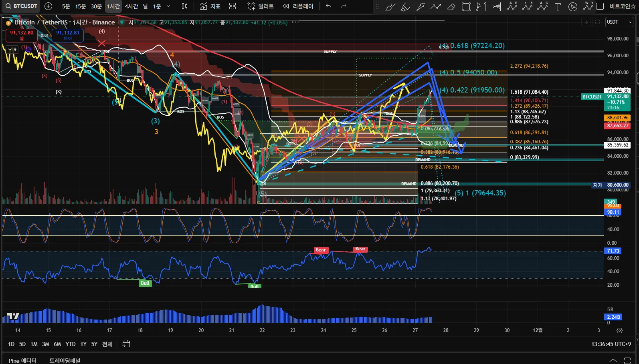Expand the timeframe interval dropdown chevron
Image resolution: width=639 pixels, height=364 pixels.
168,6
